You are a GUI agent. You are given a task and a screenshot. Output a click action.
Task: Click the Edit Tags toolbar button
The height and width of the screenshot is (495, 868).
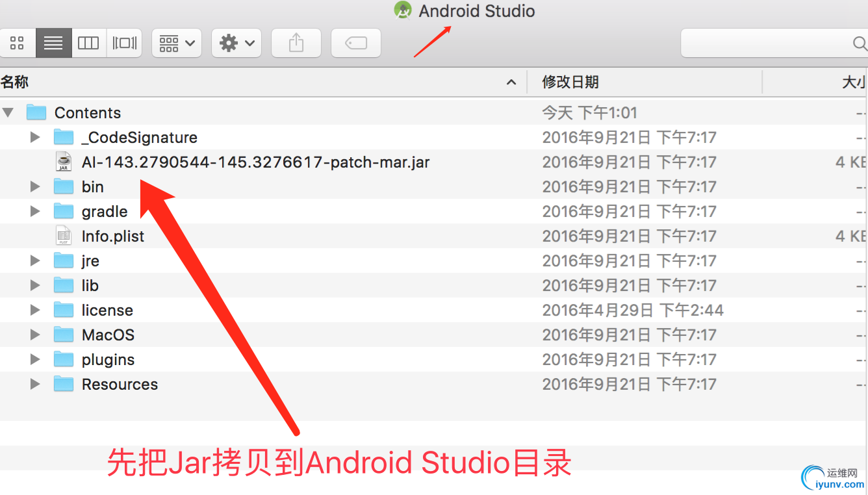(x=356, y=44)
